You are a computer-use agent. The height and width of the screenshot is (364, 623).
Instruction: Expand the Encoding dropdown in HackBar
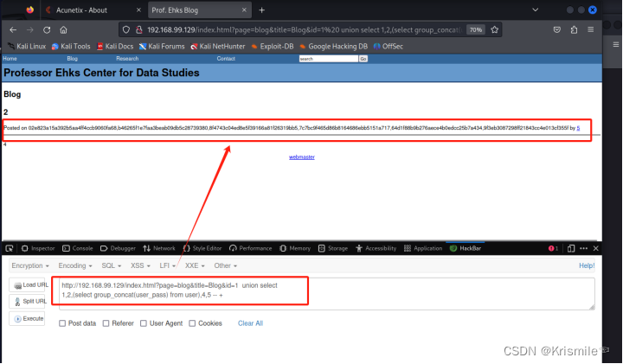[x=75, y=265]
